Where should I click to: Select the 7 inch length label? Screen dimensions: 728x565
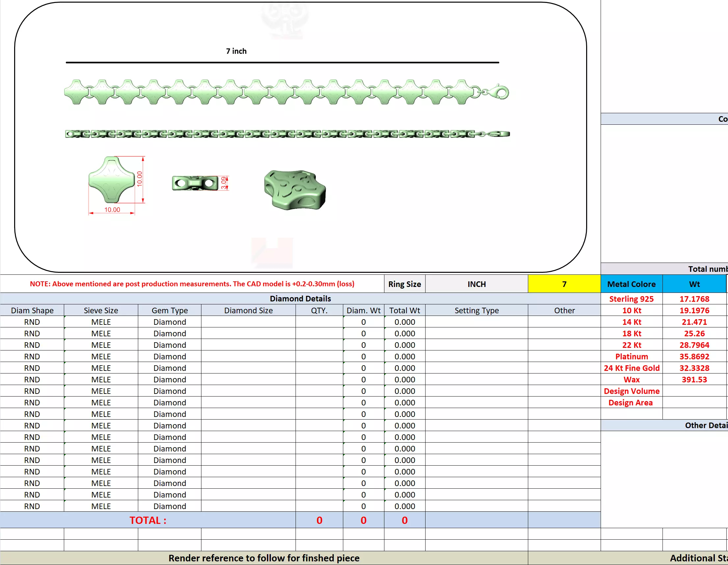tap(236, 51)
